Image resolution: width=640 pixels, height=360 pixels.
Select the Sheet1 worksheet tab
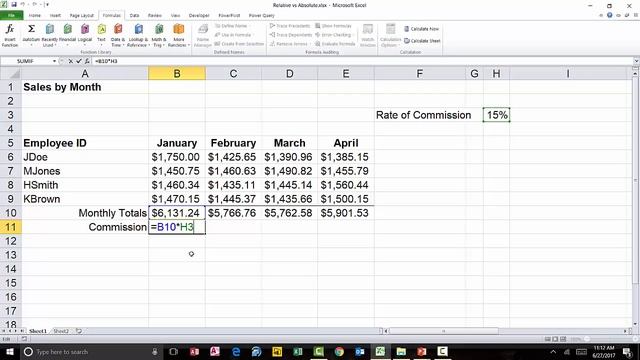[x=38, y=331]
